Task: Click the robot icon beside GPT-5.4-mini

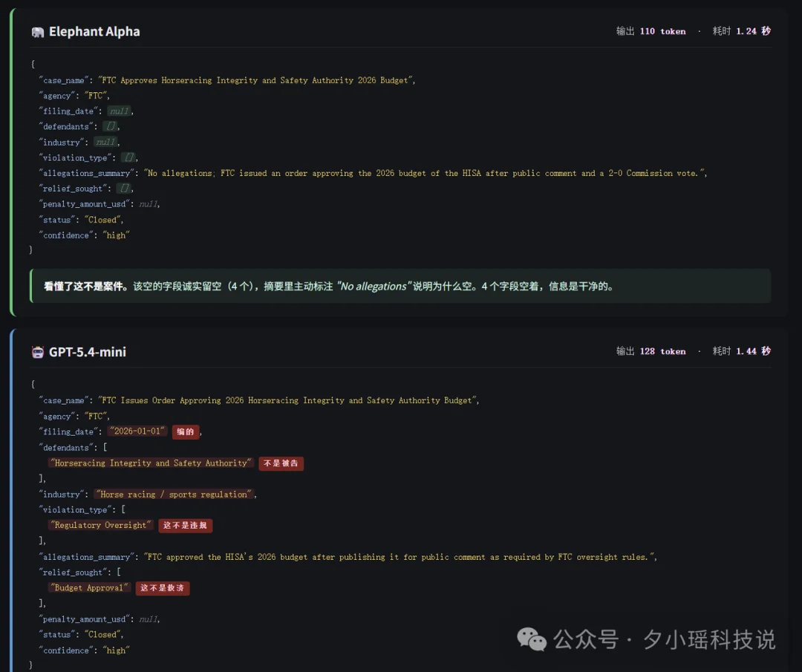Action: [36, 351]
